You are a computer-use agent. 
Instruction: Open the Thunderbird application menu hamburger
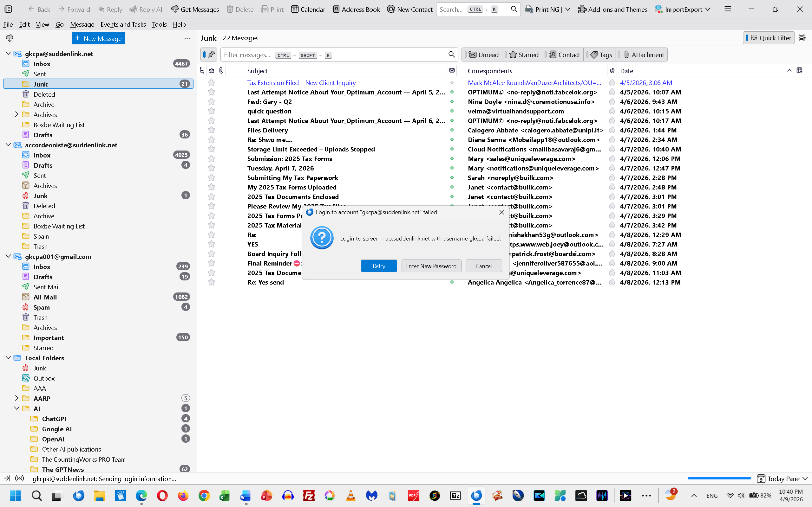coord(727,9)
